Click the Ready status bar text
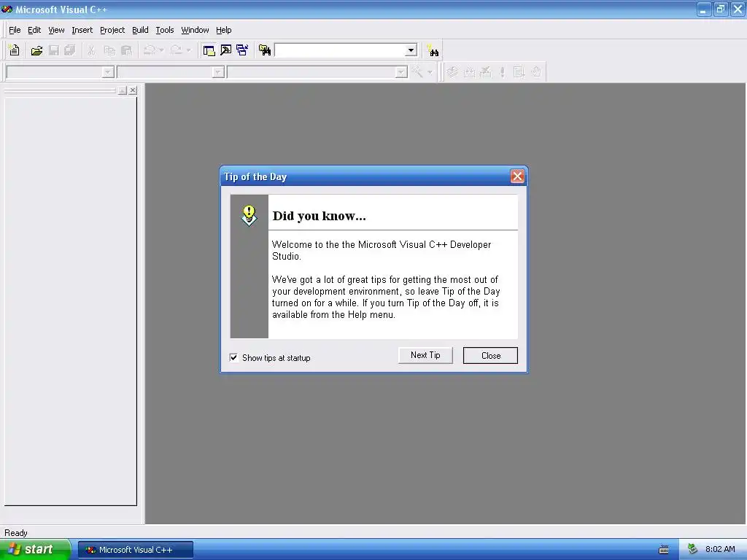The image size is (747, 560). point(16,533)
